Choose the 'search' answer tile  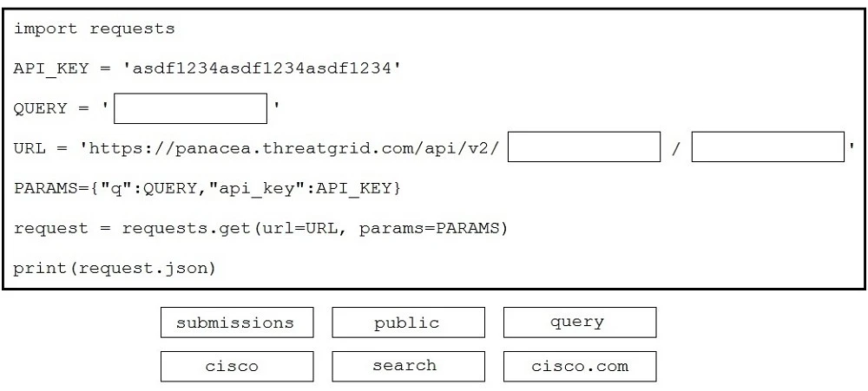point(406,366)
